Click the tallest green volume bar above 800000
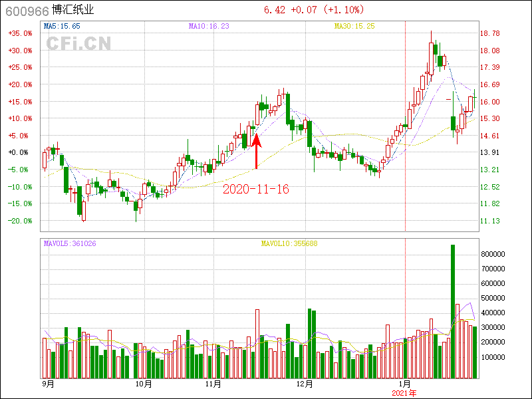 [453, 311]
